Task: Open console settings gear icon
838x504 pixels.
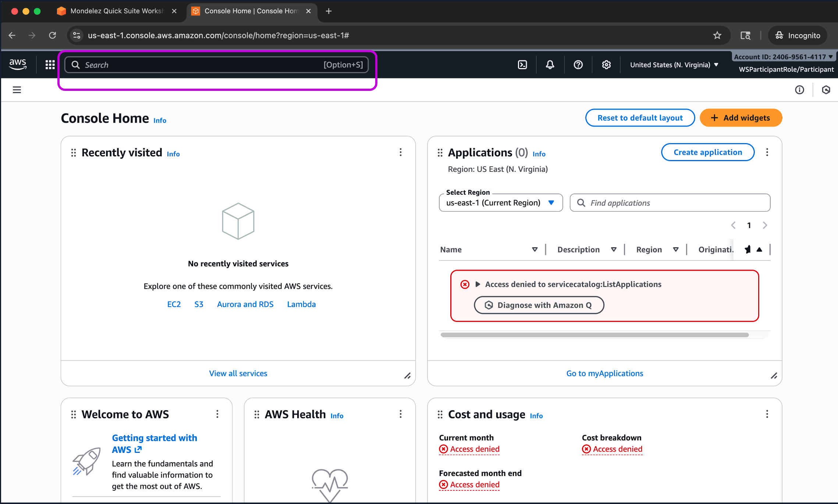Action: point(606,65)
